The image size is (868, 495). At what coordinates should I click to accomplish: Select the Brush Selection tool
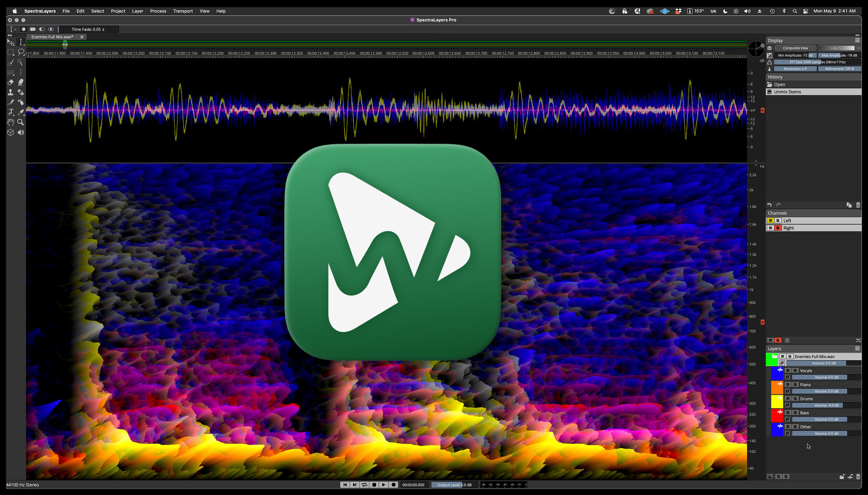click(x=10, y=62)
